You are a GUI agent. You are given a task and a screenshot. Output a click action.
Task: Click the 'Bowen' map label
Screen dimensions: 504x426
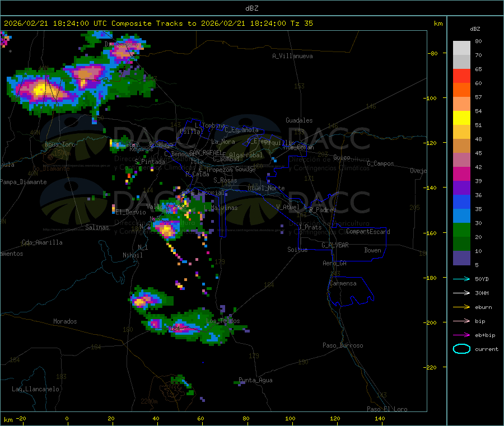[x=372, y=251]
